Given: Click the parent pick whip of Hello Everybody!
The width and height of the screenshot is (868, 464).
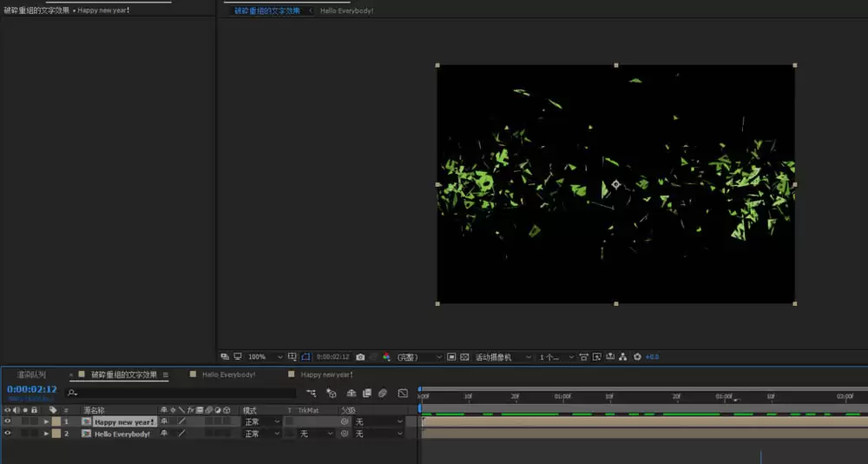Looking at the screenshot, I should [x=345, y=434].
